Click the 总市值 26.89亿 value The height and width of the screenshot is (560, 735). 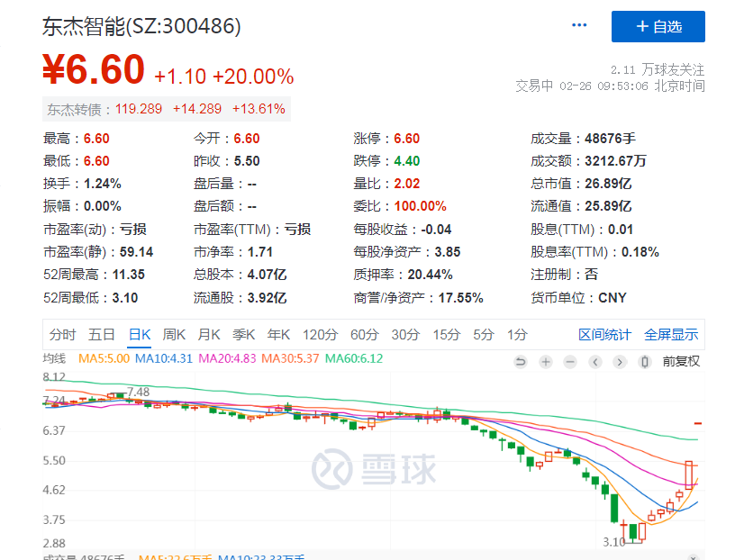[x=608, y=184]
